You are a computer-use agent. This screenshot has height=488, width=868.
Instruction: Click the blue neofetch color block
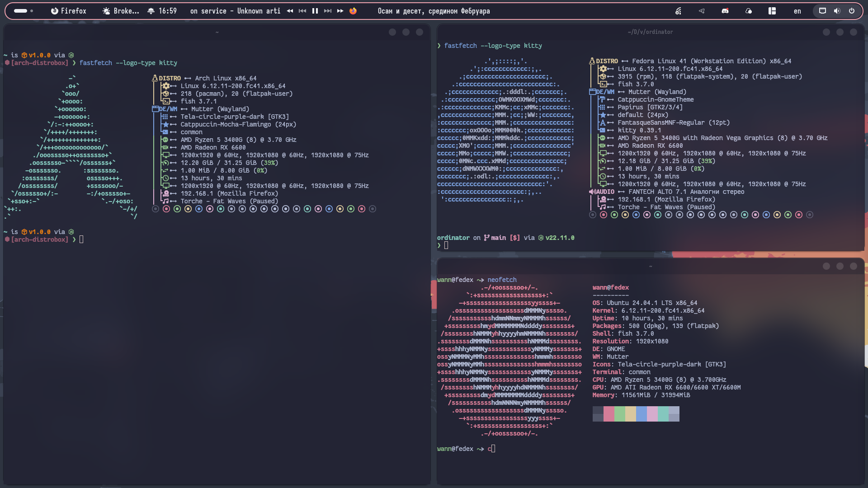[x=641, y=414]
